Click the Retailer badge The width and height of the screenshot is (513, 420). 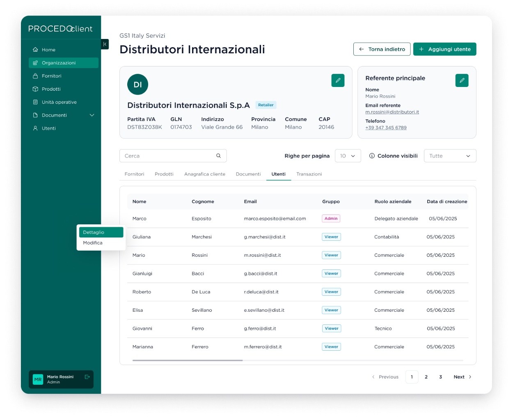[x=266, y=105]
